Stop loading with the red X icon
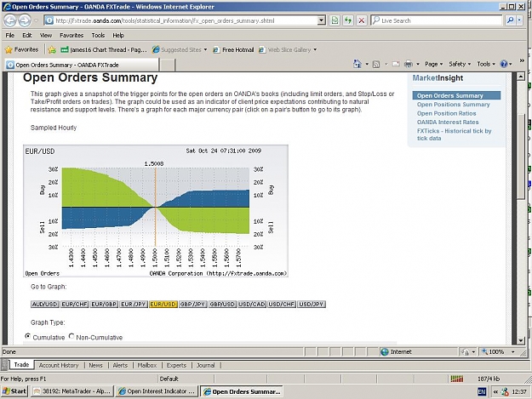The height and width of the screenshot is (399, 532). coord(362,20)
